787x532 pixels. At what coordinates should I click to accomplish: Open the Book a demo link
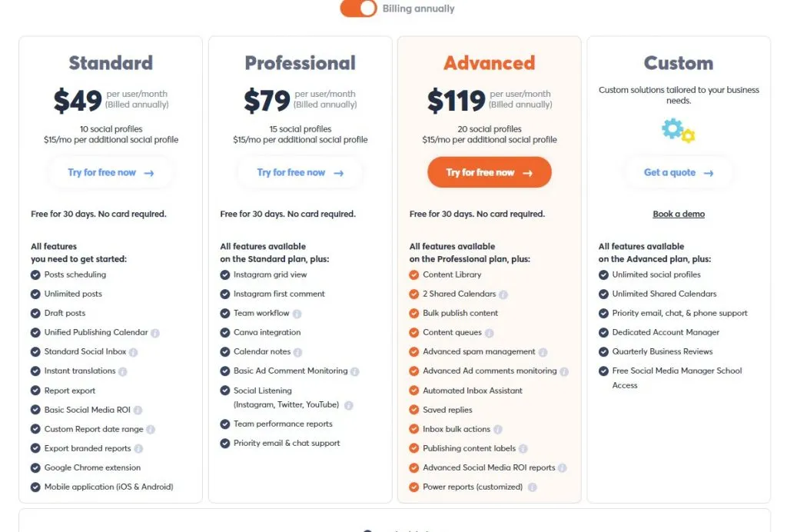coord(679,214)
